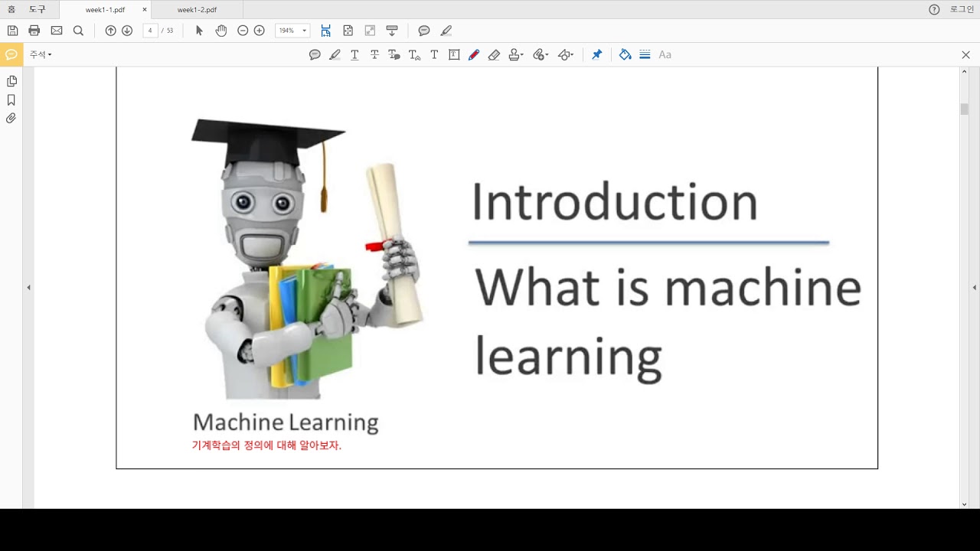
Task: Zoom in with the plus circle
Action: (x=259, y=31)
